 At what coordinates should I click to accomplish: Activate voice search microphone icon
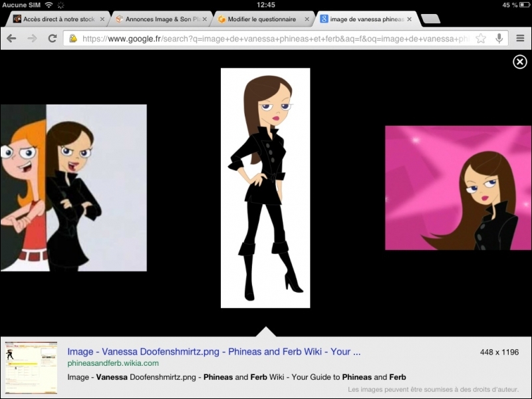tap(499, 39)
